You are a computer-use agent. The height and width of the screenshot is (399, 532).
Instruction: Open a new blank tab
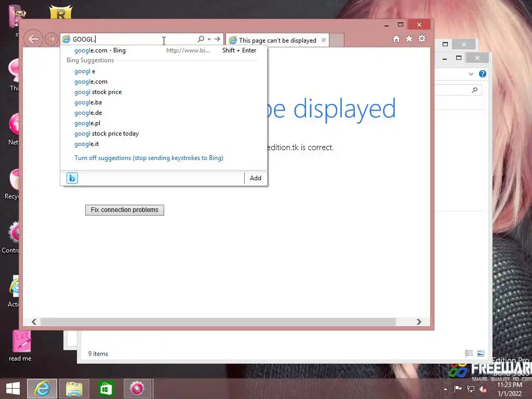[x=337, y=41]
